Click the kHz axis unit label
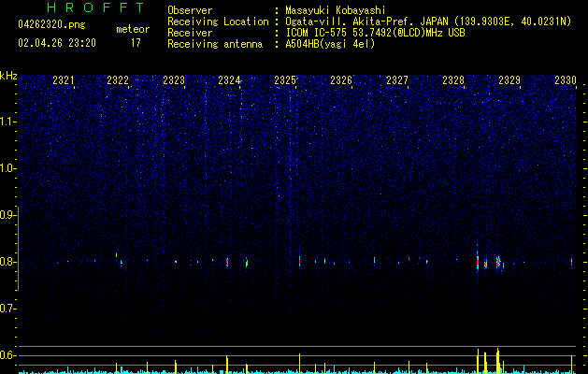The height and width of the screenshot is (374, 588). pyautogui.click(x=8, y=76)
